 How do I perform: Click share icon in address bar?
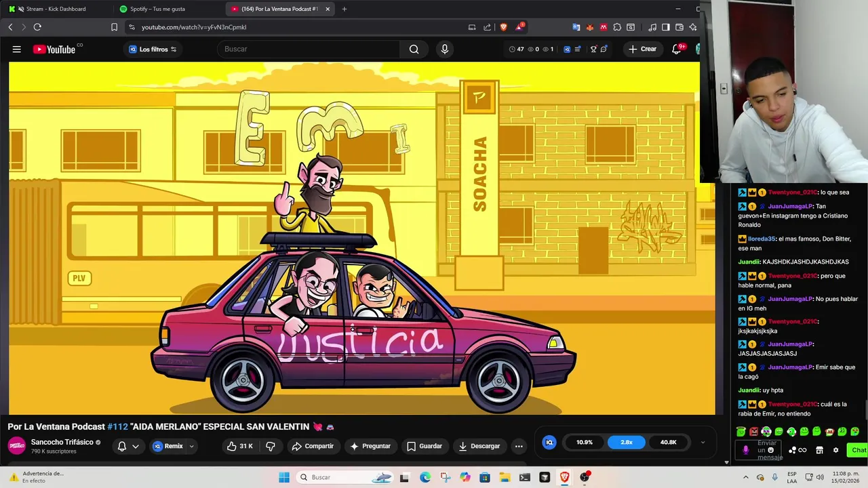pyautogui.click(x=487, y=27)
